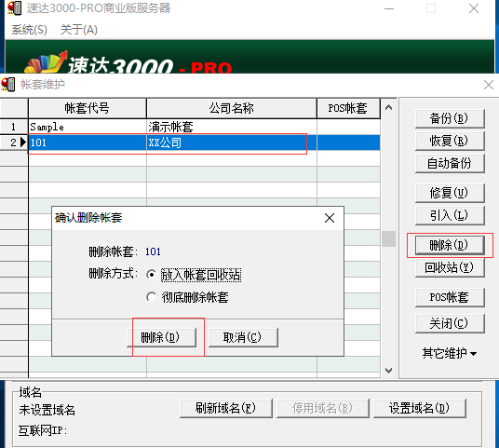Expand the 其它维护 dropdown
This screenshot has height=448, width=499.
tap(449, 353)
